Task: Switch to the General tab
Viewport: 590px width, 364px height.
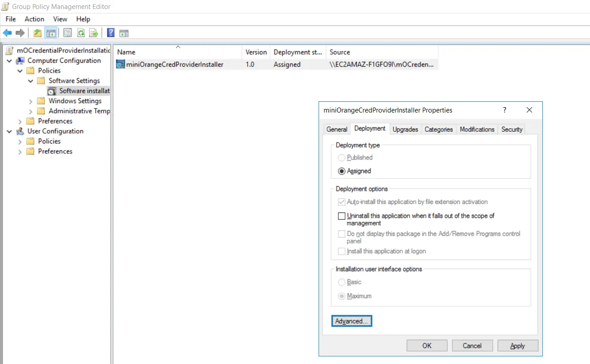Action: [x=337, y=129]
